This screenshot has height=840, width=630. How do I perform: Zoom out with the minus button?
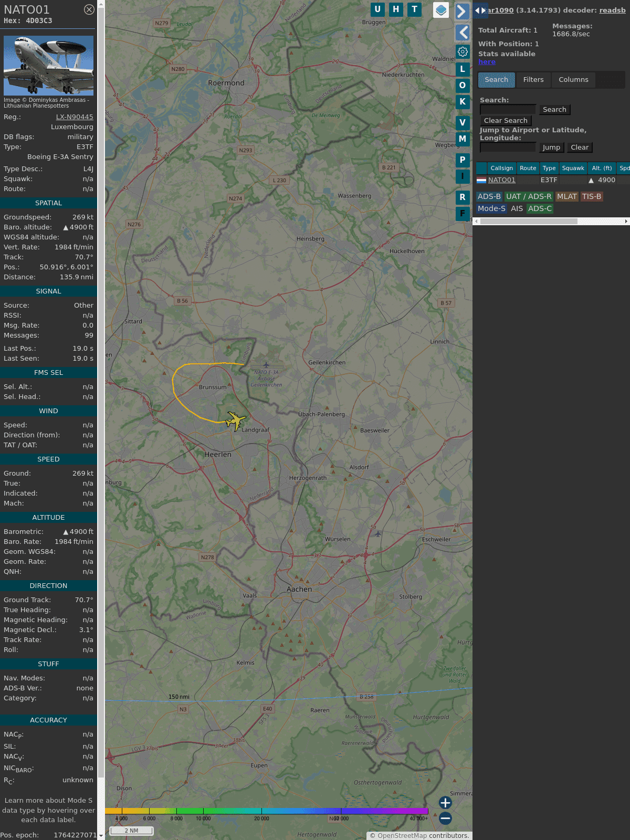(x=445, y=818)
